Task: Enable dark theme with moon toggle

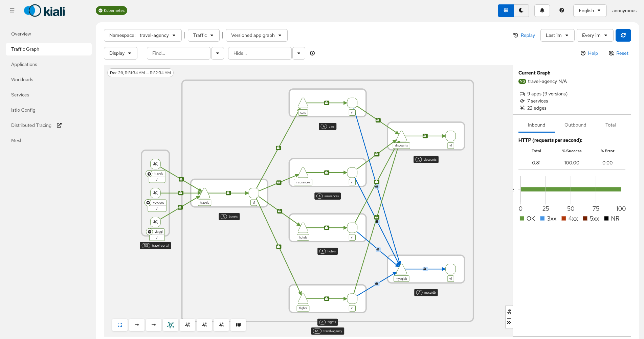Action: coord(521,10)
